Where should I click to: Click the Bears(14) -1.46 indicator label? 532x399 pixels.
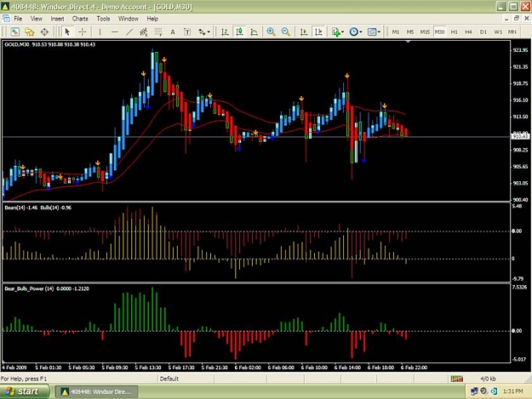click(x=21, y=208)
